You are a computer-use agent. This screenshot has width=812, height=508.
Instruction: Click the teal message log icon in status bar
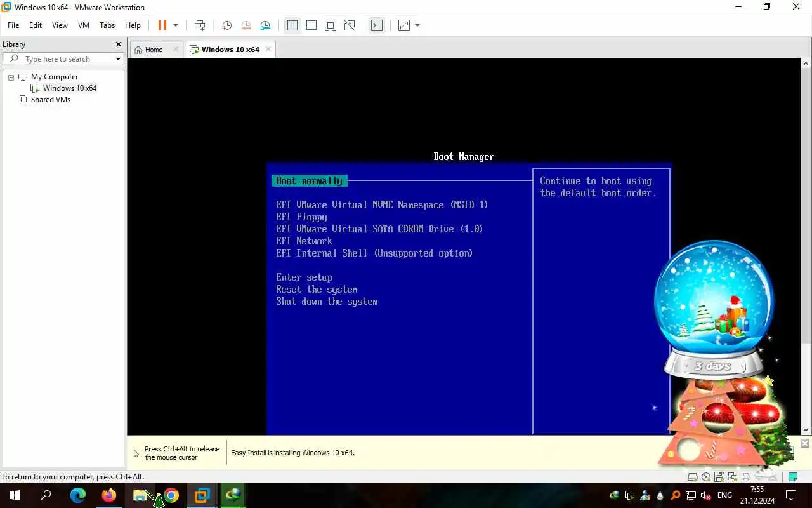pyautogui.click(x=792, y=477)
